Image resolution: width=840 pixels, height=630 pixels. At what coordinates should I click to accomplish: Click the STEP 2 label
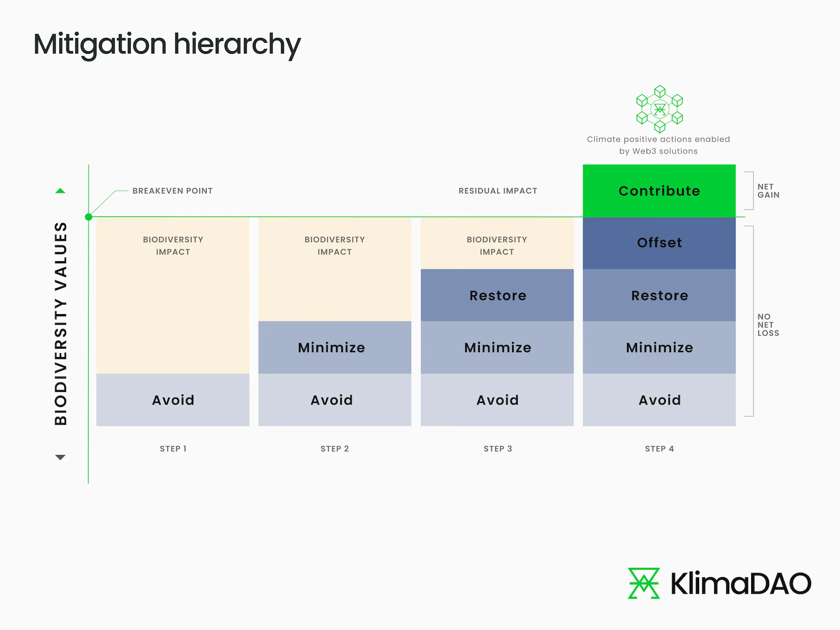(335, 448)
